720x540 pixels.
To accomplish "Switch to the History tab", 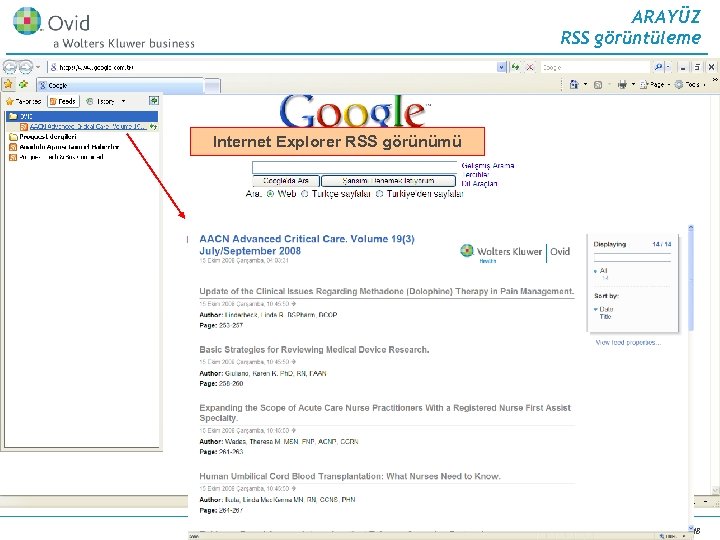I will coord(101,101).
